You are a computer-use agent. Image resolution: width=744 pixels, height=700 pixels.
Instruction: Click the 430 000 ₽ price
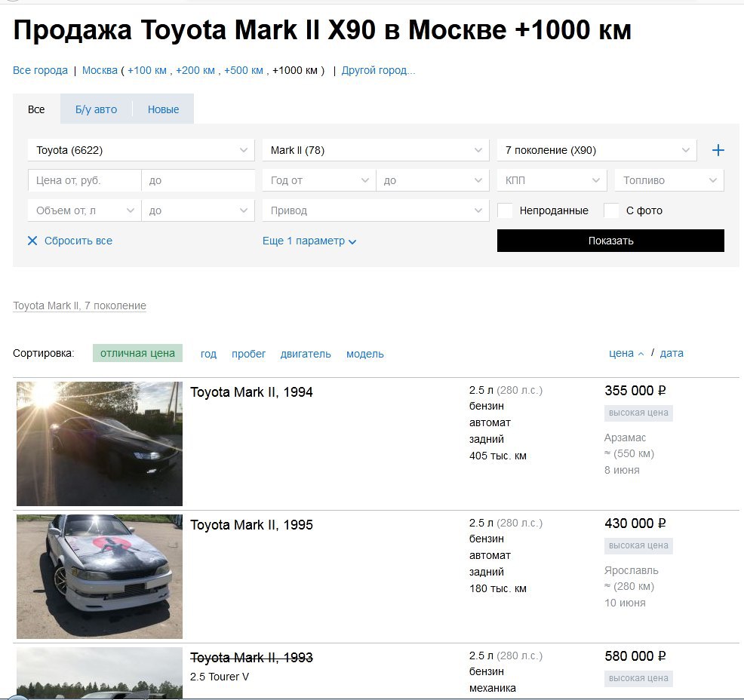click(x=635, y=523)
